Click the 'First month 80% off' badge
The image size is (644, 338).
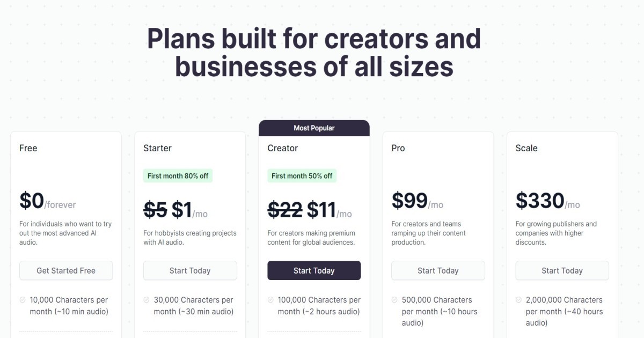click(x=178, y=175)
